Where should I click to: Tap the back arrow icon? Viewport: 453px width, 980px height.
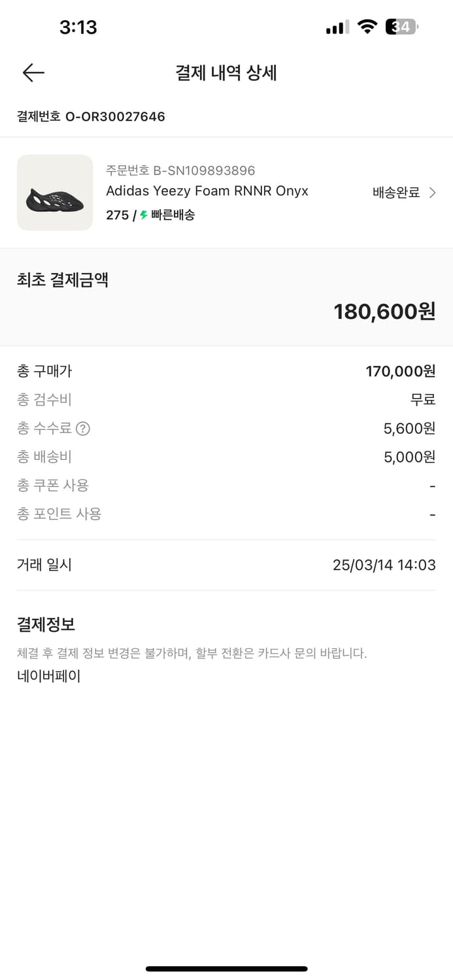33,73
